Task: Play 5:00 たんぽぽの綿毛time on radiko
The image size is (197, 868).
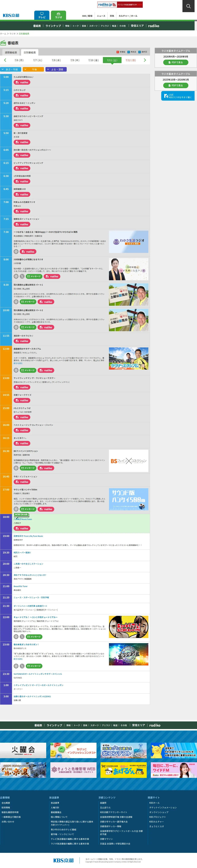Action: point(22,82)
